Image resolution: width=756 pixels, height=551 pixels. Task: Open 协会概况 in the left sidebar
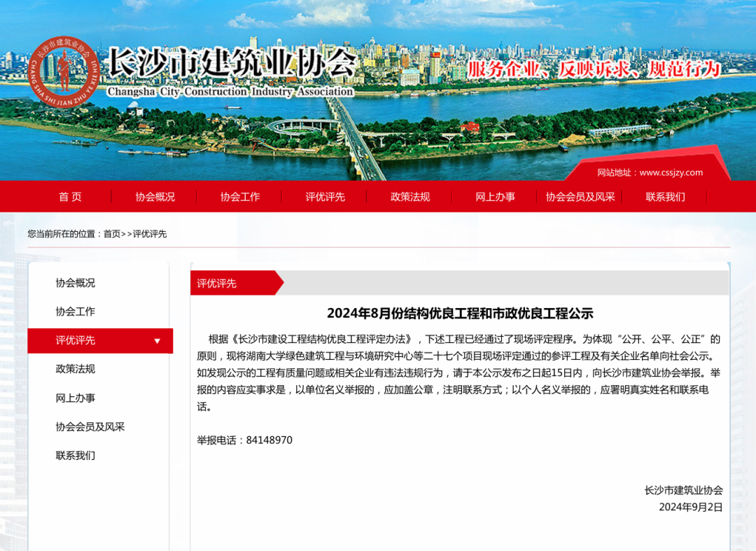[76, 283]
